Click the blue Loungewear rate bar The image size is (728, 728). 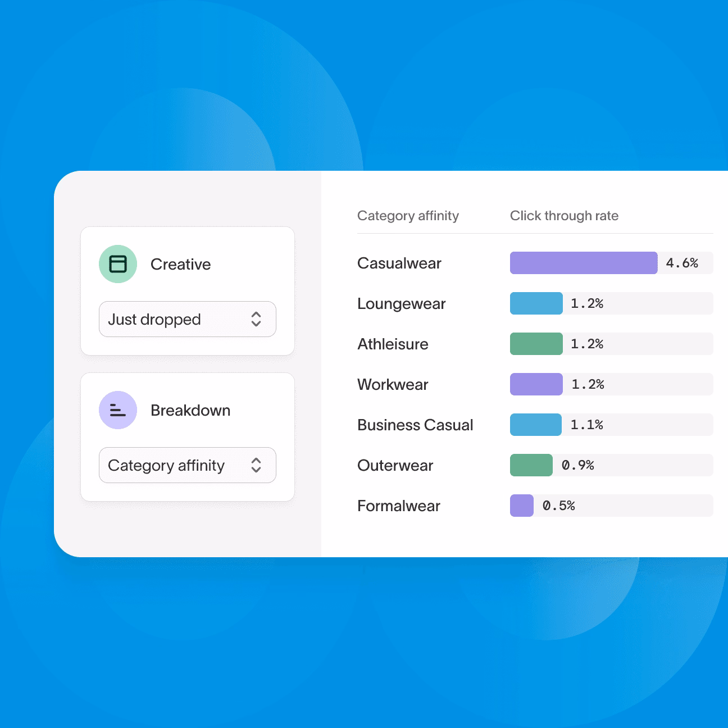click(536, 303)
